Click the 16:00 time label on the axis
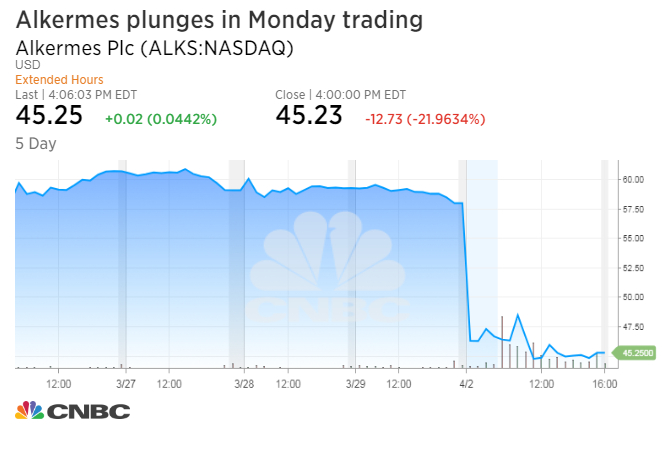The width and height of the screenshot is (670, 450). click(x=605, y=383)
